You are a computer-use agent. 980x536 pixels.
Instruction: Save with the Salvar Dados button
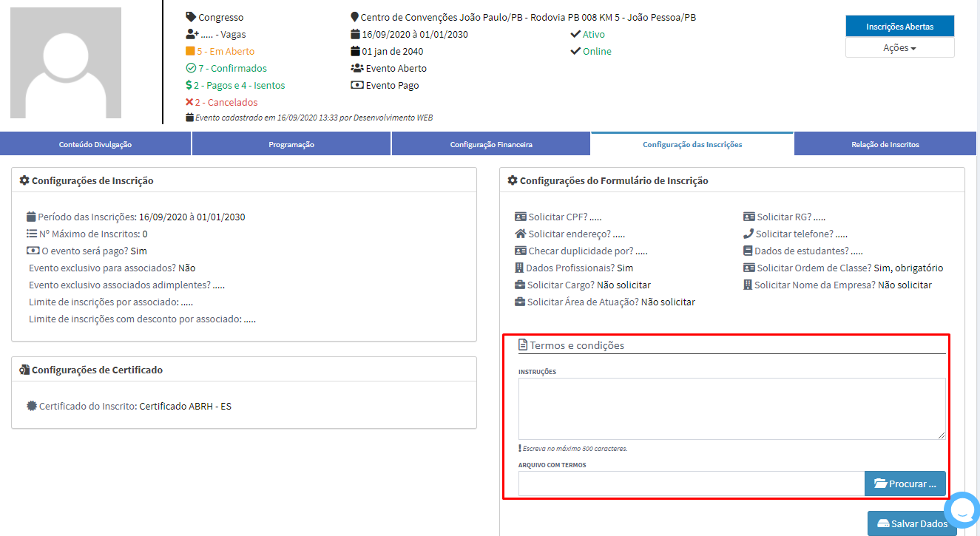click(x=911, y=523)
